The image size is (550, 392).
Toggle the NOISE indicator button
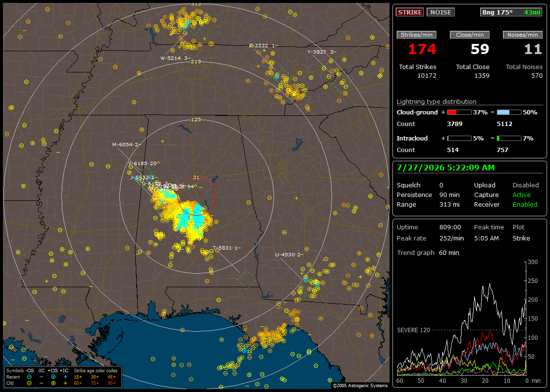[x=441, y=12]
